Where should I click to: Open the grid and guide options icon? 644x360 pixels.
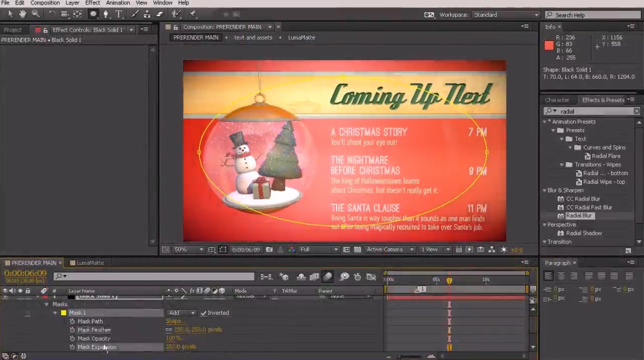pos(212,250)
